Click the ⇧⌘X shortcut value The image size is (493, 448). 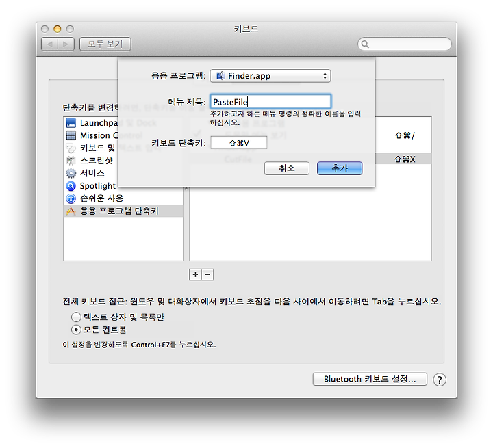(x=405, y=159)
